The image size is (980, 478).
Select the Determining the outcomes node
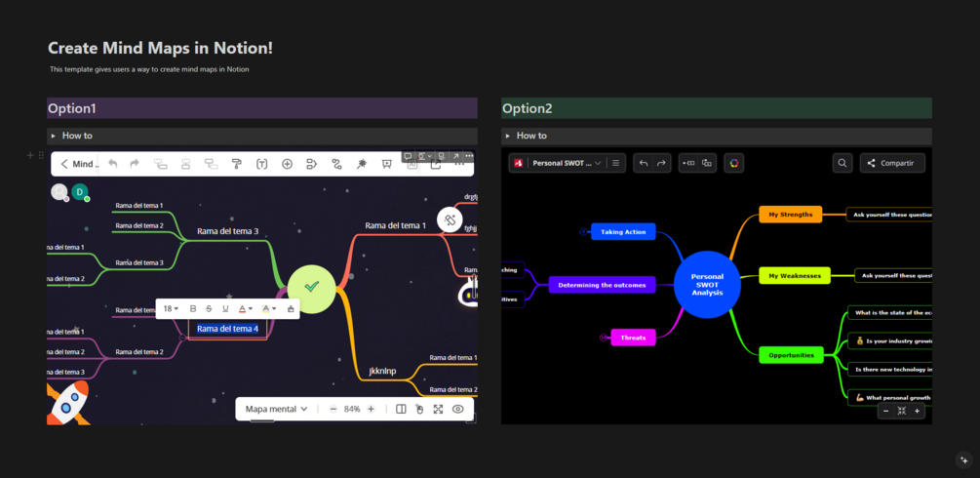pyautogui.click(x=602, y=285)
